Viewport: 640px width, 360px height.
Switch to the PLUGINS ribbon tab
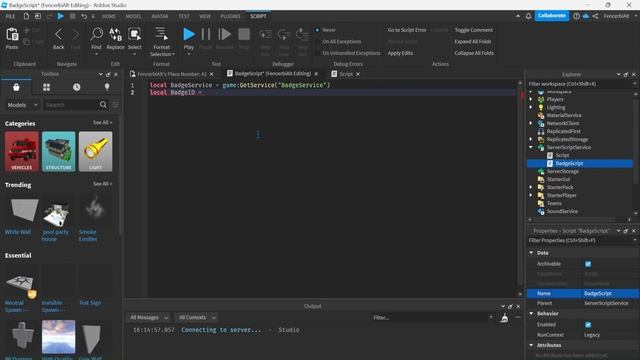point(230,16)
